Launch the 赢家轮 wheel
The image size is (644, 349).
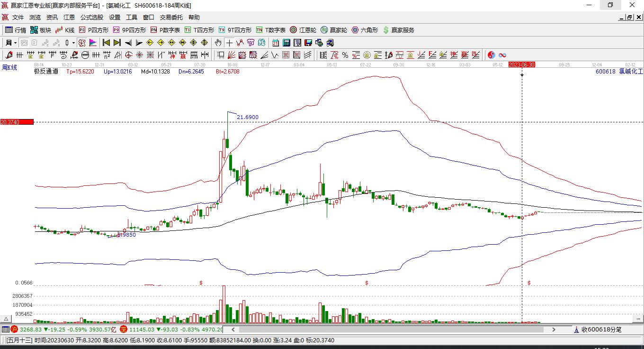click(x=334, y=30)
